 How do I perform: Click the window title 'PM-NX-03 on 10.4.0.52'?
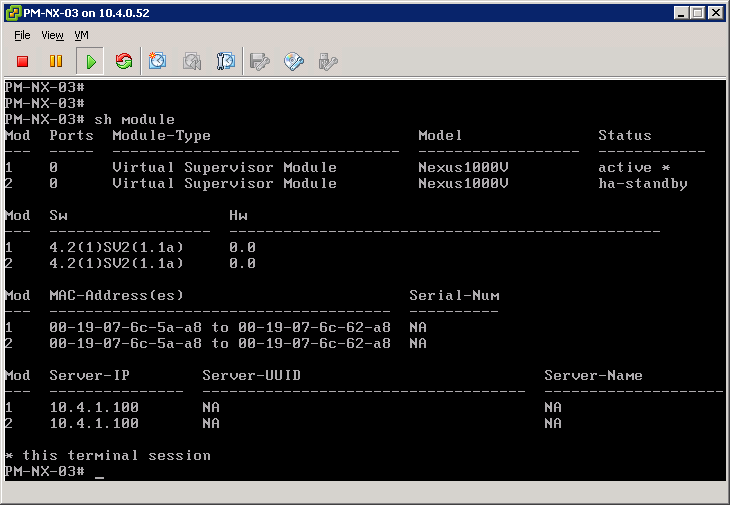click(x=87, y=13)
